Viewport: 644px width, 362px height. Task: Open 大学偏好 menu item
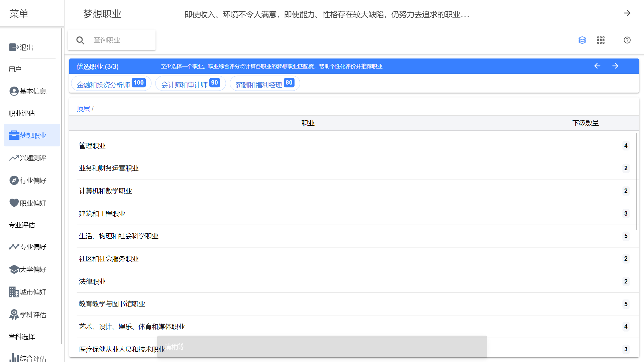pyautogui.click(x=33, y=269)
